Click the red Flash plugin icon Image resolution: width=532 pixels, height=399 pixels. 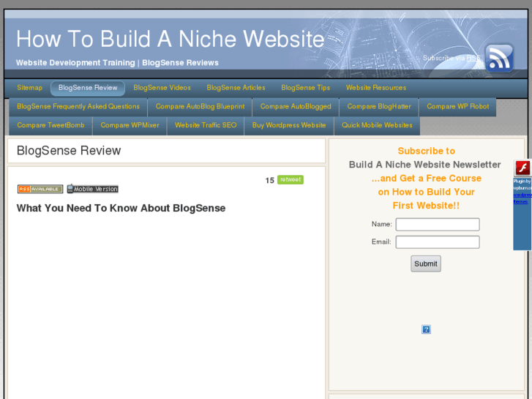522,168
